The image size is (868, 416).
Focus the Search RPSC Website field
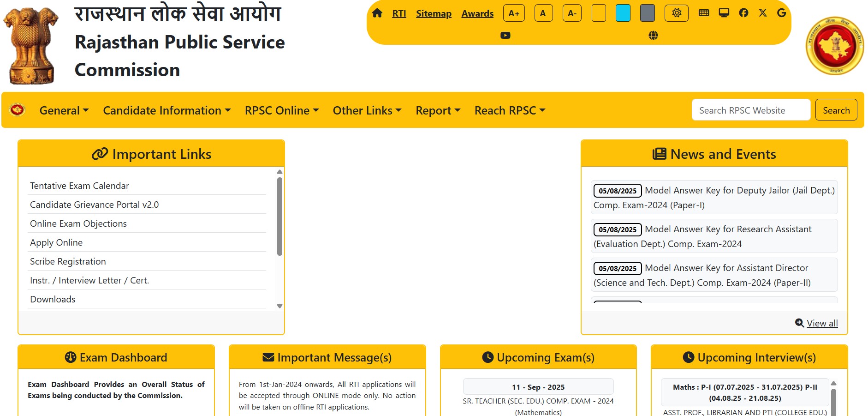tap(751, 110)
